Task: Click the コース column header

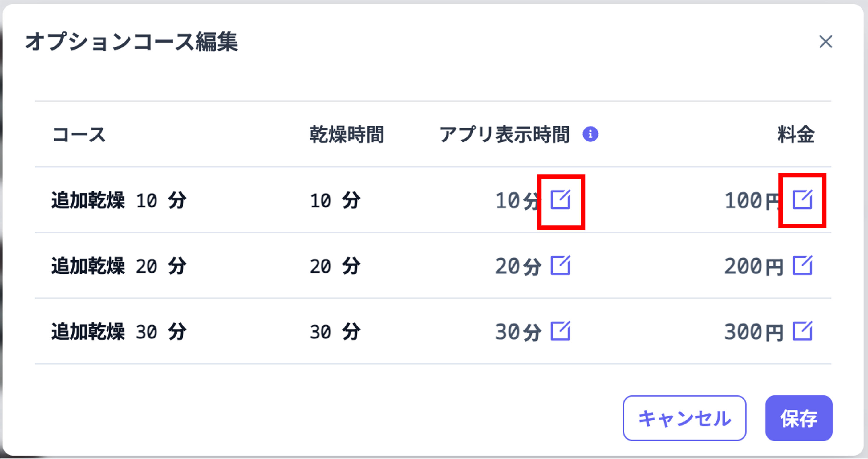Action: 79,135
